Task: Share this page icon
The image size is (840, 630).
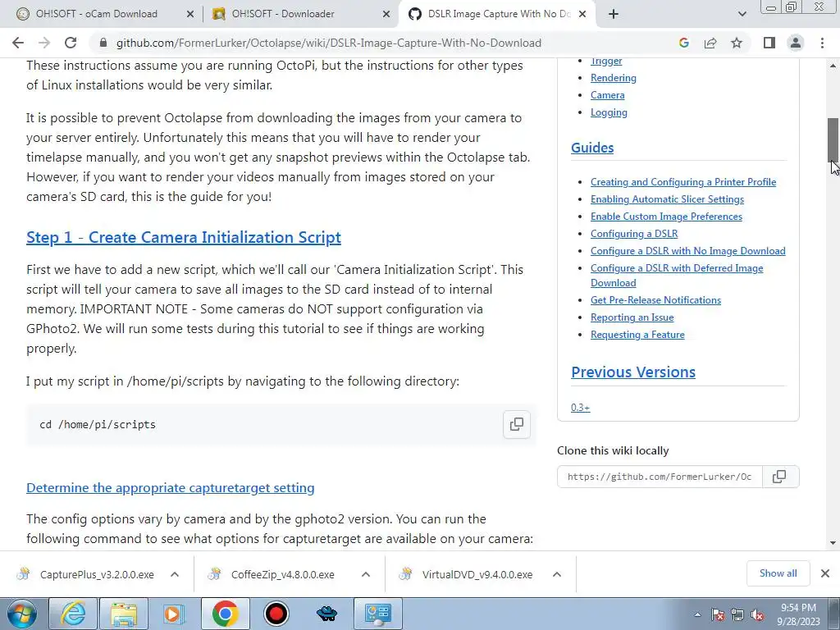Action: coord(710,43)
